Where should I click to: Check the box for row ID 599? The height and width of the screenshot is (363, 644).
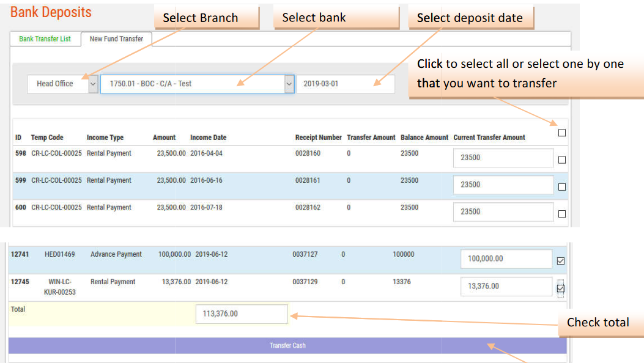click(x=562, y=187)
